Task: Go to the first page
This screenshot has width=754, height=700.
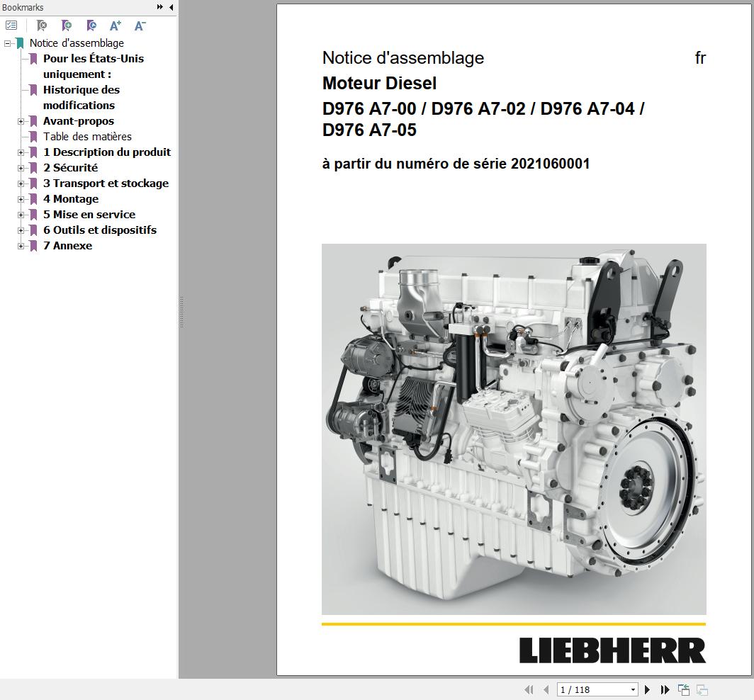Action: 529,690
